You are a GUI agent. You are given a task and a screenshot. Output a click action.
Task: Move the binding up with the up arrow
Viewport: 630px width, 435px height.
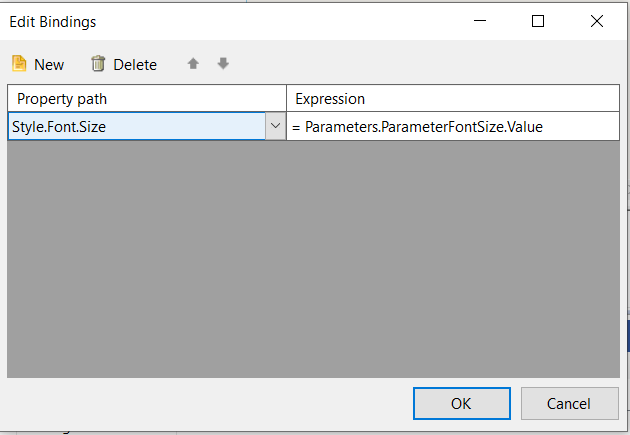pyautogui.click(x=193, y=64)
